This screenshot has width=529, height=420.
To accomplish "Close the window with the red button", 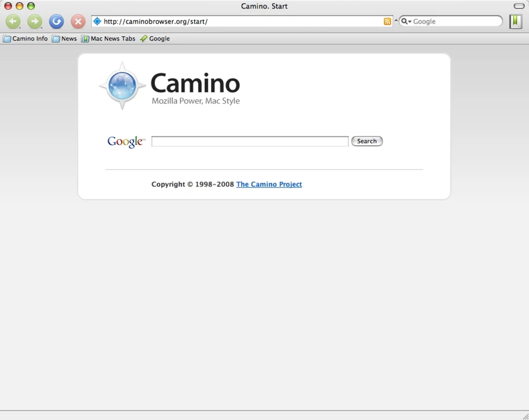I will (8, 6).
